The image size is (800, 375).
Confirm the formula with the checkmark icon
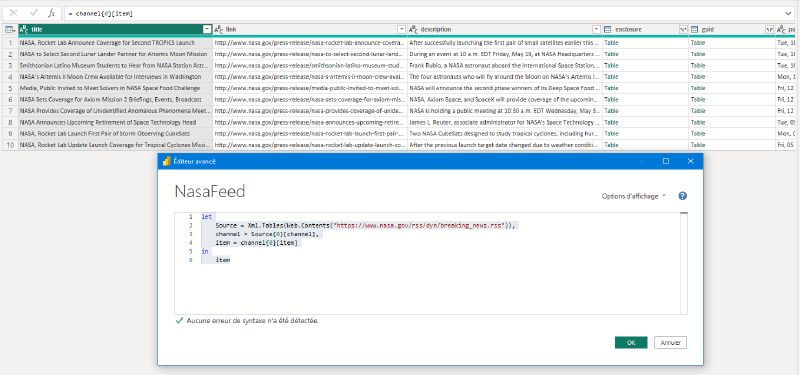33,13
